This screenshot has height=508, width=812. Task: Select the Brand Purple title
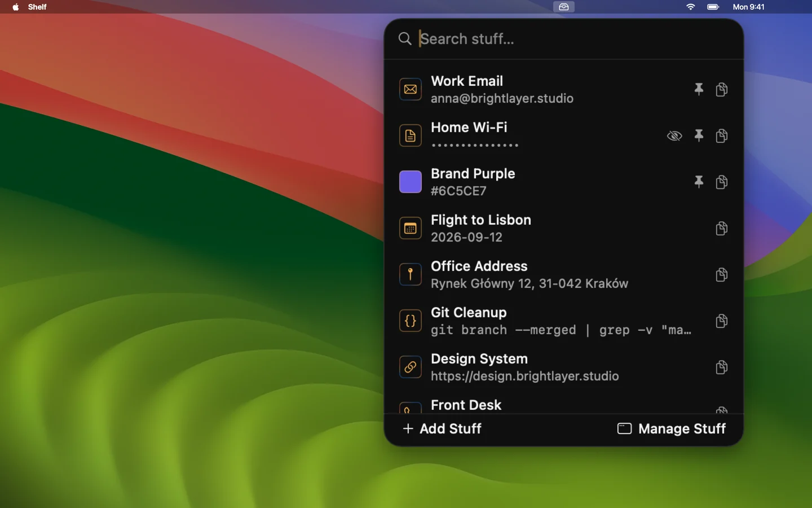(473, 174)
